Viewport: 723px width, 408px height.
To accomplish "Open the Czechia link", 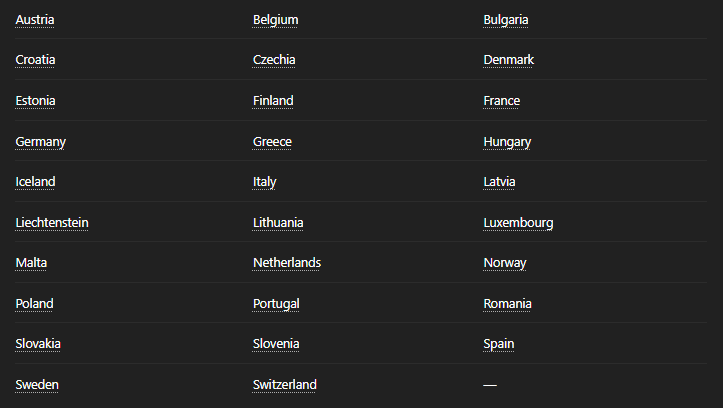I will 274,60.
